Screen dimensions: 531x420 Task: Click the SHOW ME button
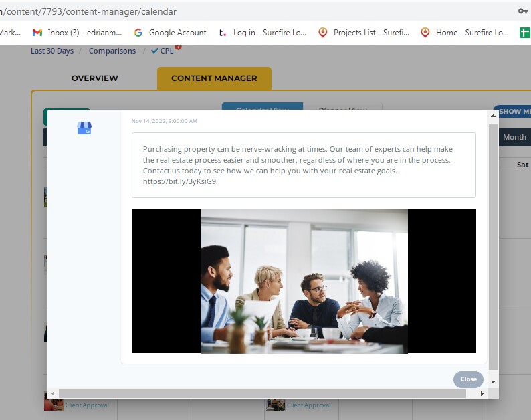click(x=514, y=112)
